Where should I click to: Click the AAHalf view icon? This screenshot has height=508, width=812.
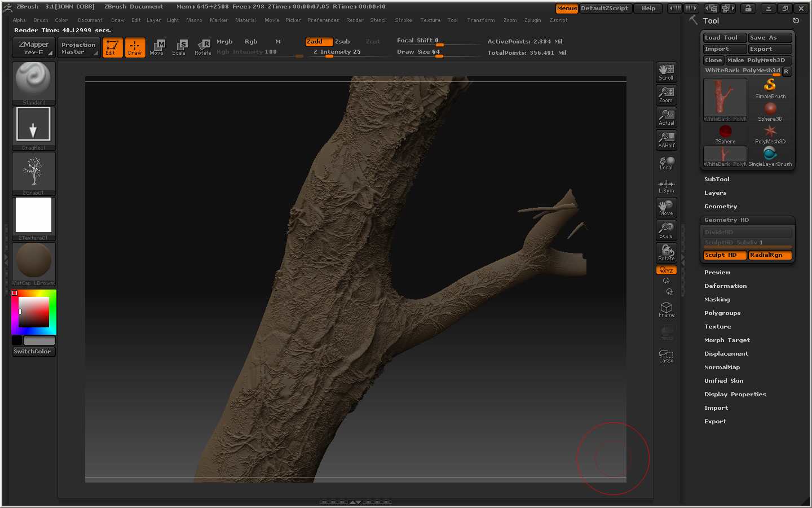pyautogui.click(x=666, y=140)
